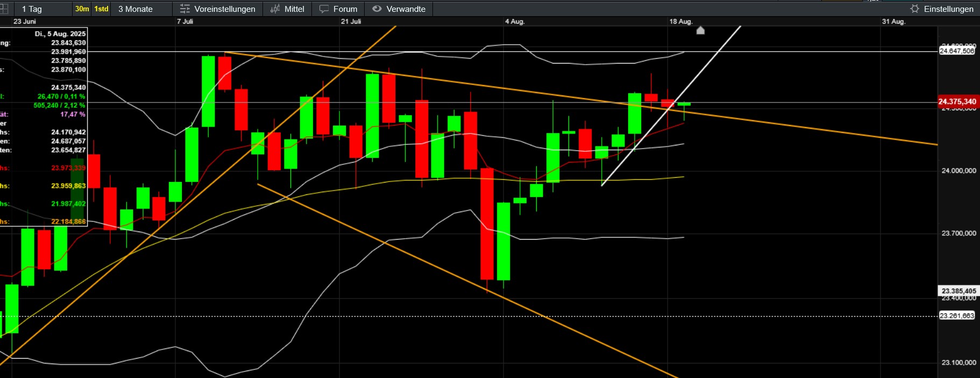Image resolution: width=980 pixels, height=378 pixels.
Task: Switch to the 30m interval
Action: tap(82, 9)
